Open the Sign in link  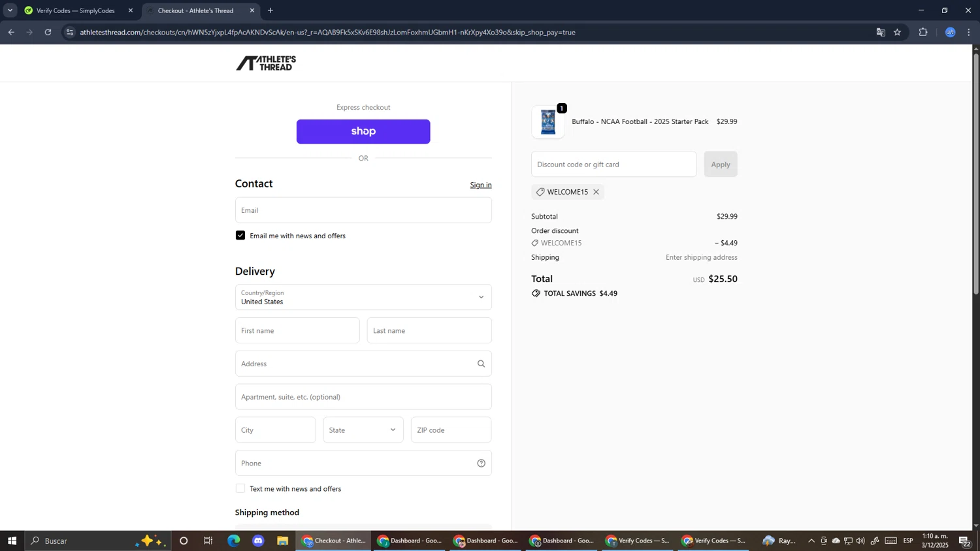pyautogui.click(x=481, y=185)
